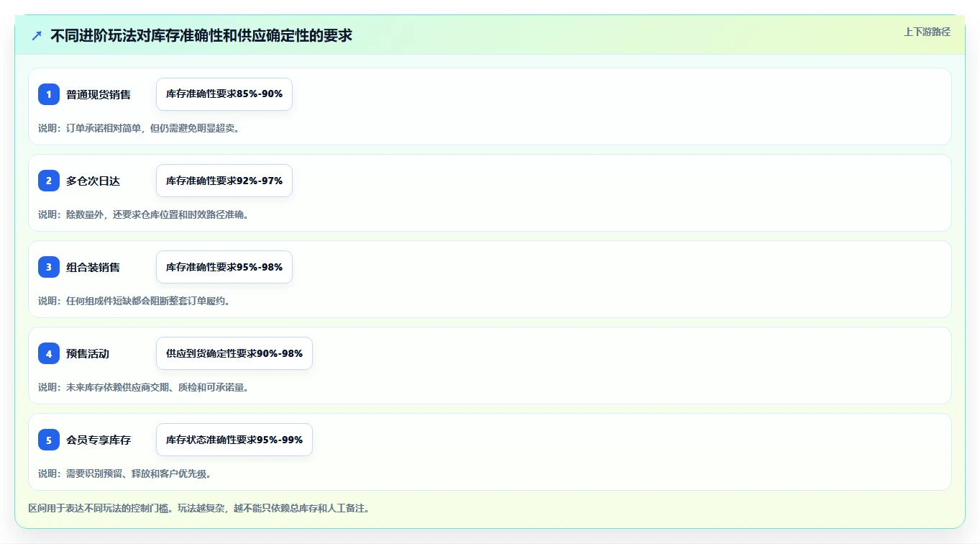The width and height of the screenshot is (980, 544).
Task: Select the 库存准确性要求92%-97% pill
Action: click(224, 181)
